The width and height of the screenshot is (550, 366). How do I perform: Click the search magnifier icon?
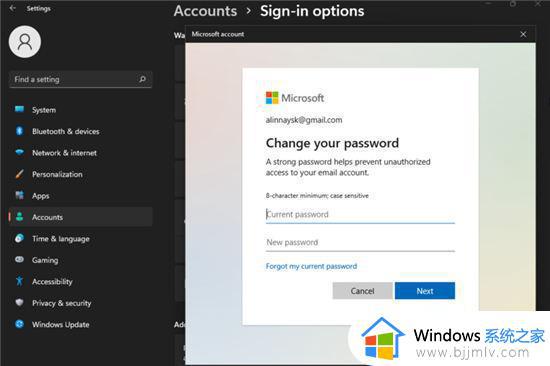[x=142, y=79]
